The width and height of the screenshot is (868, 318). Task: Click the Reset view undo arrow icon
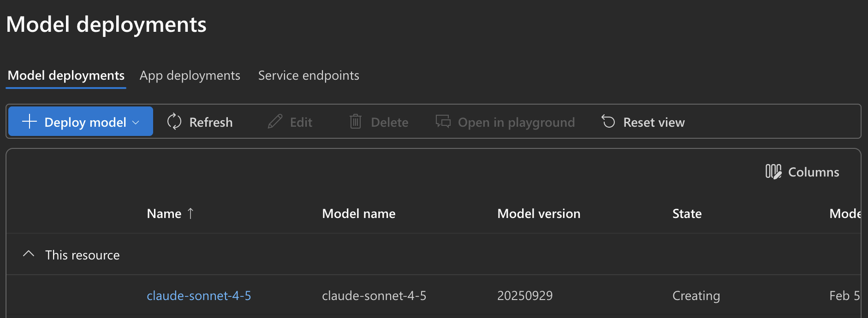[608, 122]
